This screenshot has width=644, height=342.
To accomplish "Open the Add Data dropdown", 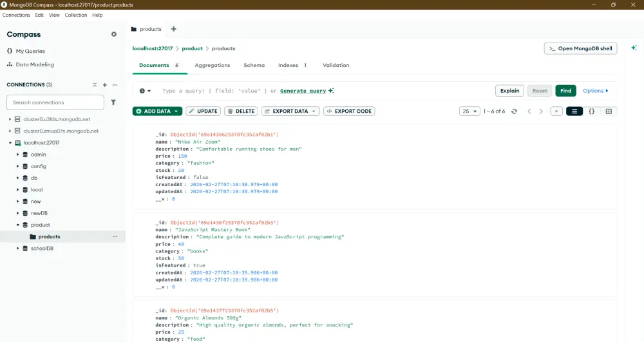I will point(176,111).
